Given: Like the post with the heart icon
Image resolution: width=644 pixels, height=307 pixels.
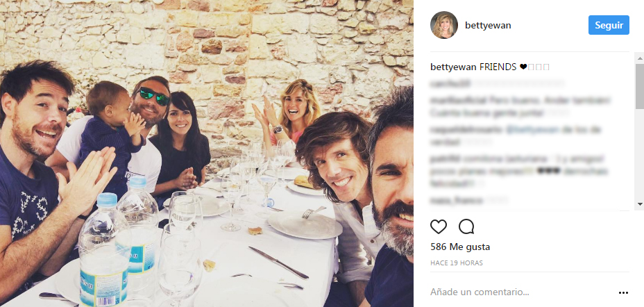Looking at the screenshot, I should pyautogui.click(x=439, y=226).
